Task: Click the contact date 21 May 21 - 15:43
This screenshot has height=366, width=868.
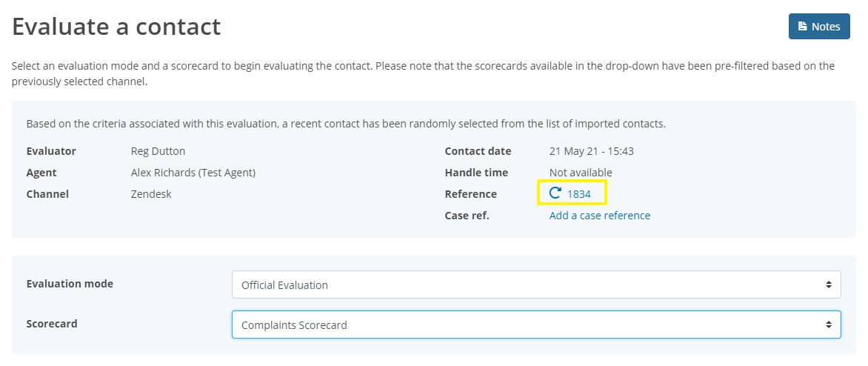Action: [591, 151]
